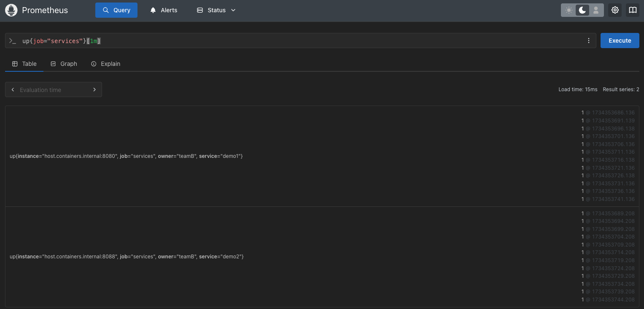
Task: Click sample value at 1734353719.208
Action: tap(608, 260)
